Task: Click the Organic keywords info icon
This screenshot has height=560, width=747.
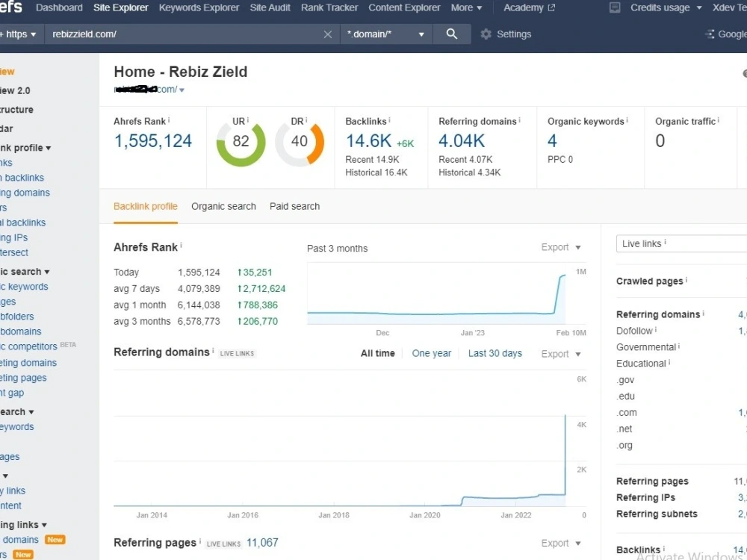Action: [627, 120]
